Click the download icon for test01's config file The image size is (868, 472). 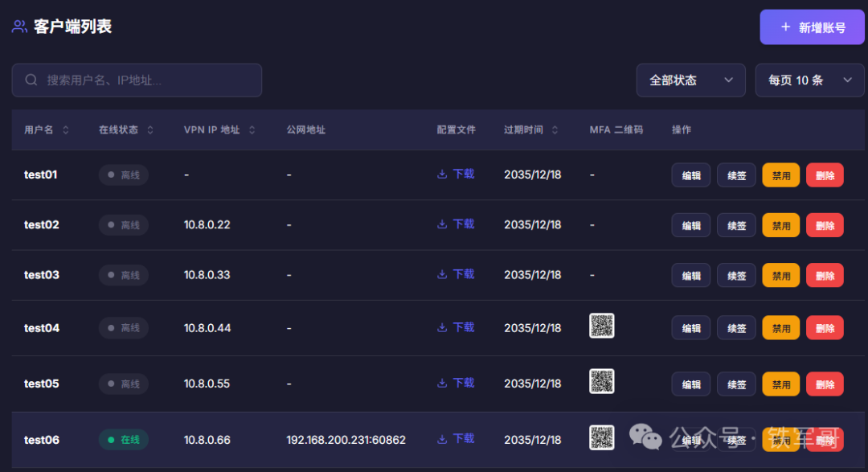440,174
